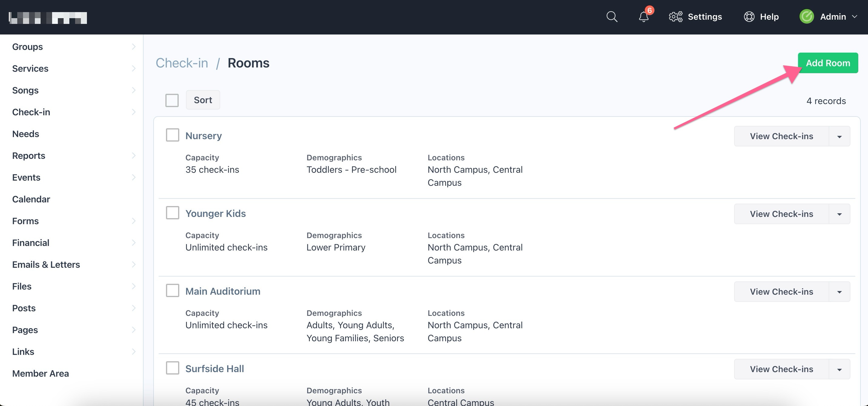
Task: Open Younger Kids row actions dropdown arrow
Action: [x=839, y=214]
